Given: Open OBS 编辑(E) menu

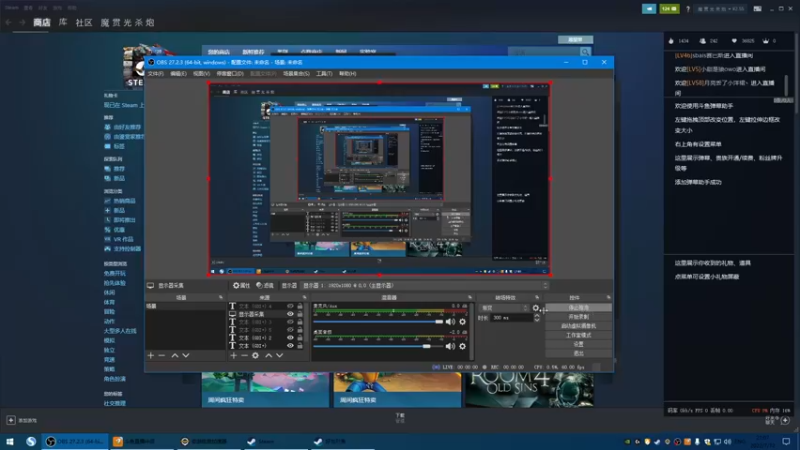Looking at the screenshot, I should click(x=178, y=74).
